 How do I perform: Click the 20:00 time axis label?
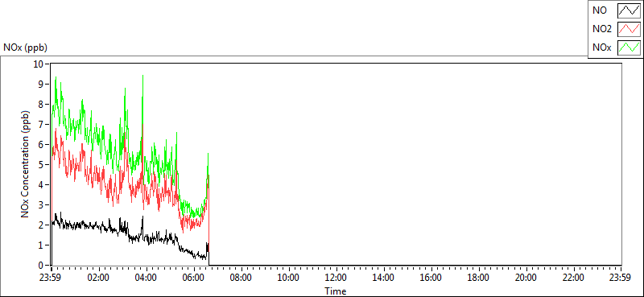[x=526, y=277]
